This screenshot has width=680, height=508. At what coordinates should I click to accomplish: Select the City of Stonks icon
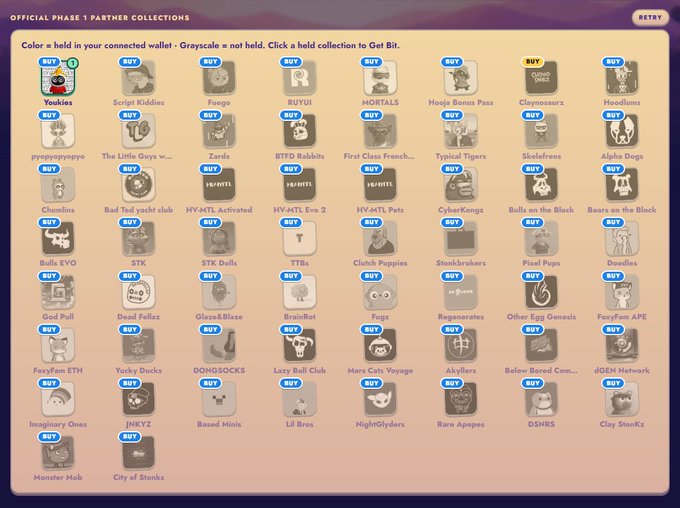point(139,453)
